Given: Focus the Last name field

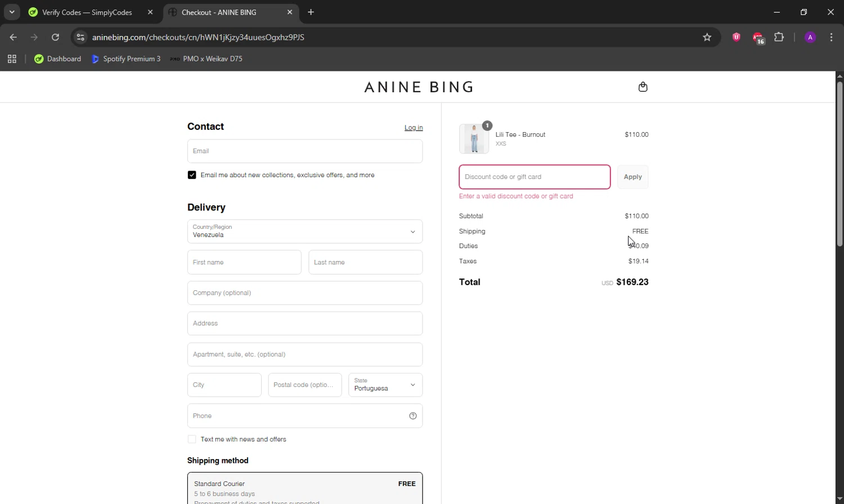Looking at the screenshot, I should [366, 262].
